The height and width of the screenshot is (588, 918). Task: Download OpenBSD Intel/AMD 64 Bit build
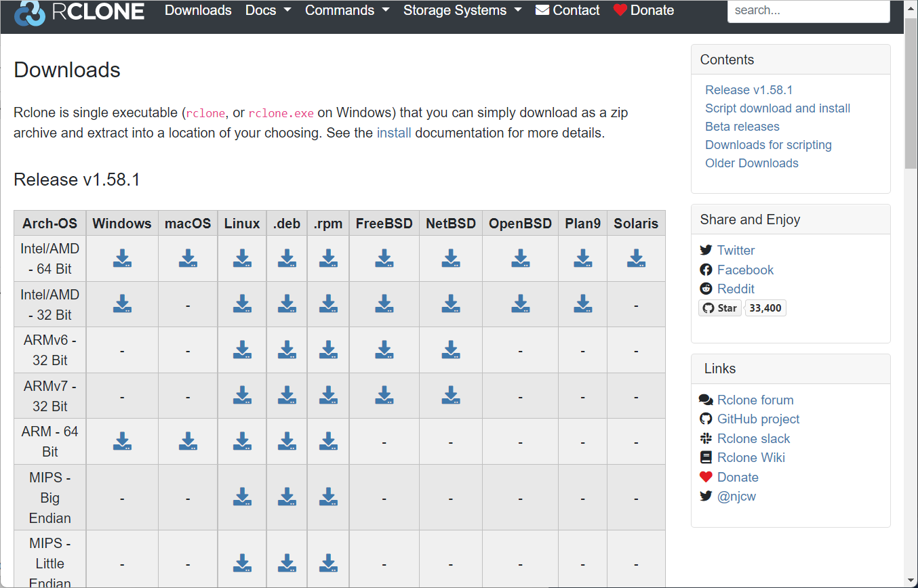coord(520,258)
